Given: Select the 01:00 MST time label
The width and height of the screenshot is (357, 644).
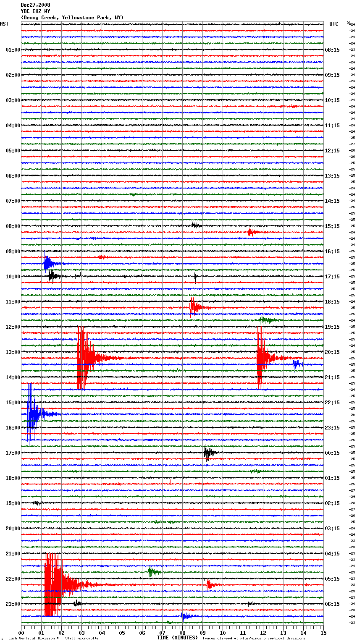Looking at the screenshot, I should 13,50.
